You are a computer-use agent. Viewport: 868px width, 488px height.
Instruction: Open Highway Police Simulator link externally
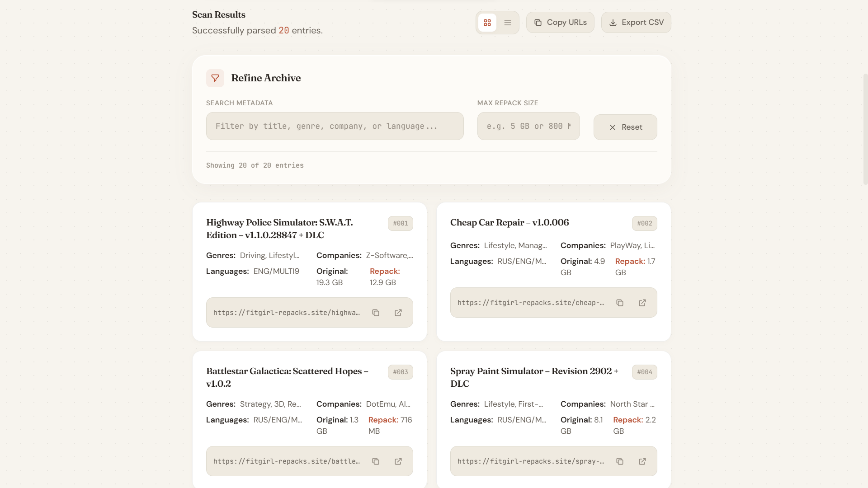[x=398, y=313]
